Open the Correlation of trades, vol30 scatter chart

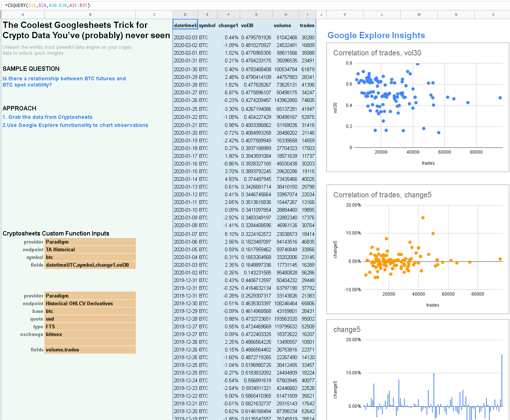[418, 107]
